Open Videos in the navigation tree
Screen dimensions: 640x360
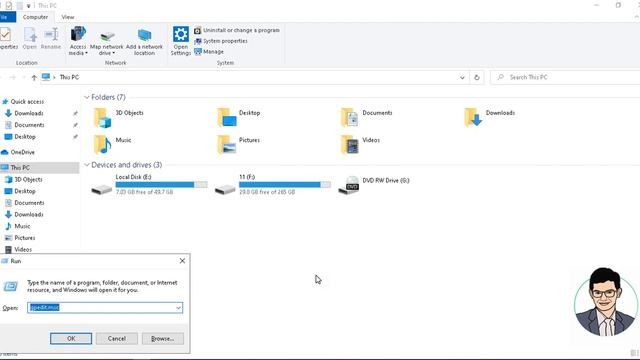(23, 249)
